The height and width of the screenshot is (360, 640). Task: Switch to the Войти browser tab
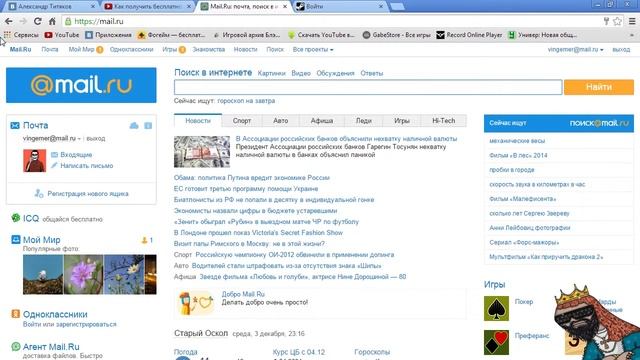point(340,7)
